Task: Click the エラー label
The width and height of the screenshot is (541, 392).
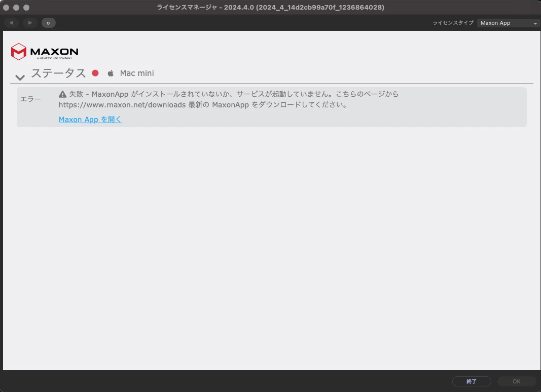Action: (x=31, y=99)
